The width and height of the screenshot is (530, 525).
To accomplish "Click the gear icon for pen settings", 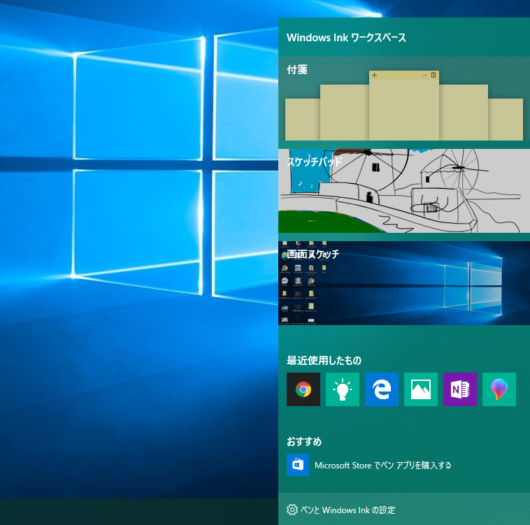I will tap(292, 509).
